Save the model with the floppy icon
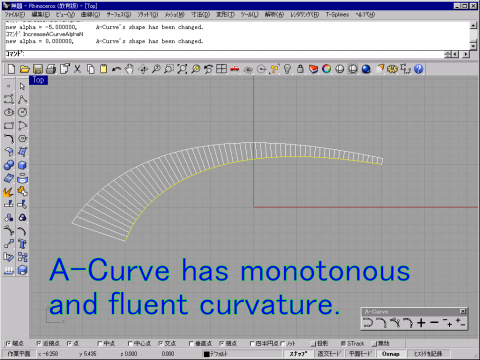Viewport: 480px width, 360px height. 38,69
